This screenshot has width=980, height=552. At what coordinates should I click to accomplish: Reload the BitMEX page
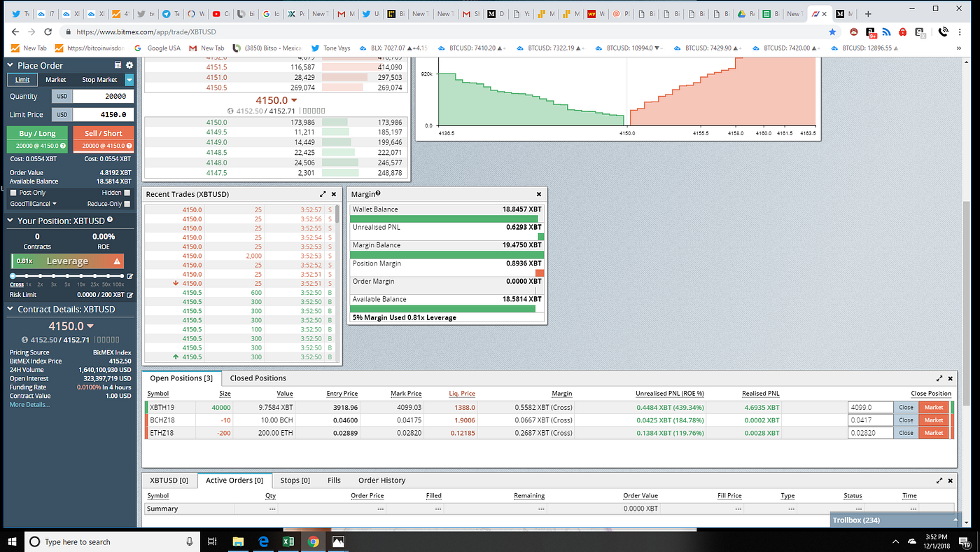[x=48, y=32]
